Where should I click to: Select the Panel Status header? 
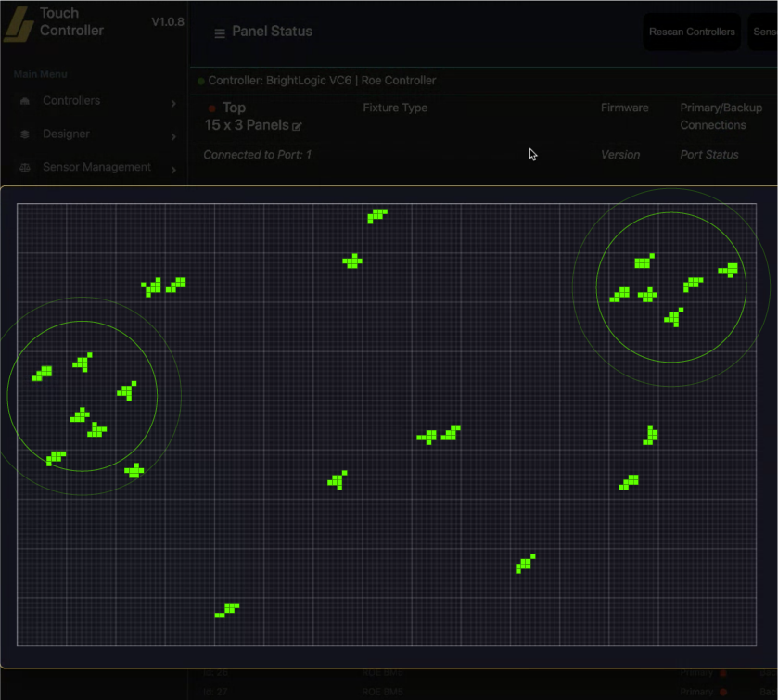(275, 31)
